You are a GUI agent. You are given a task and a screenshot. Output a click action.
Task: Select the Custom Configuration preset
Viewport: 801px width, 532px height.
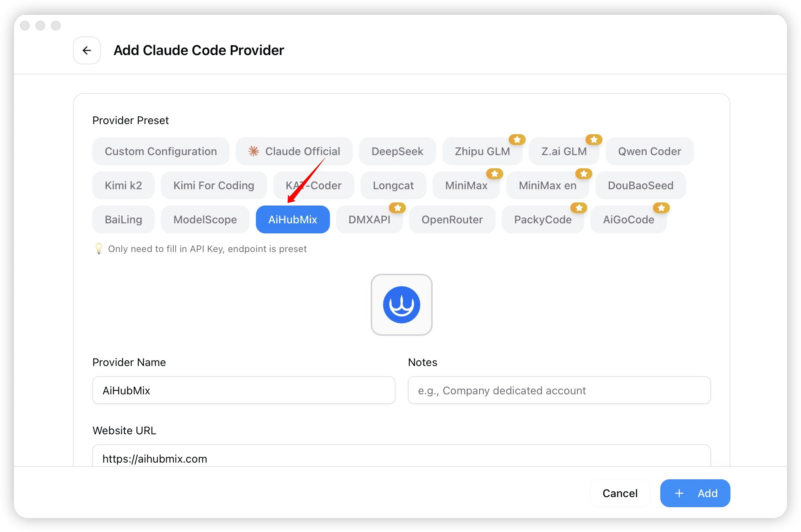[161, 151]
